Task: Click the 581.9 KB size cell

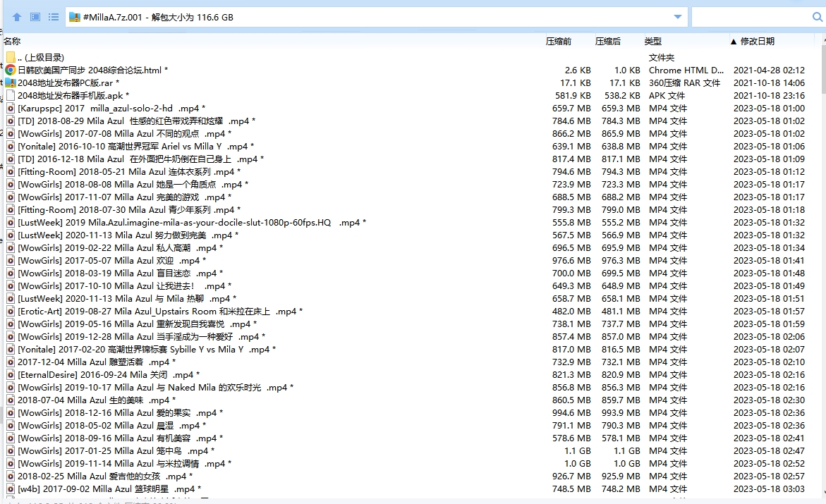Action: click(573, 95)
